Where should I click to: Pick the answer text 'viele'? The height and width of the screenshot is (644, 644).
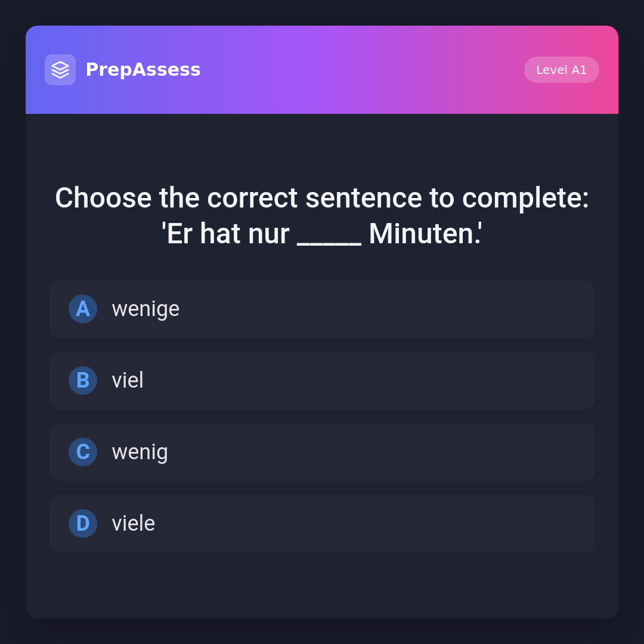(134, 524)
